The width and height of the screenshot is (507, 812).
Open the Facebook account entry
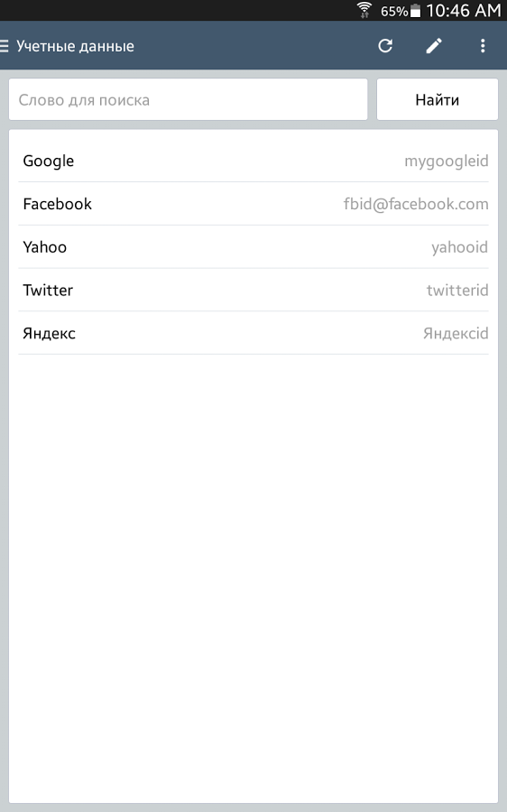(253, 204)
